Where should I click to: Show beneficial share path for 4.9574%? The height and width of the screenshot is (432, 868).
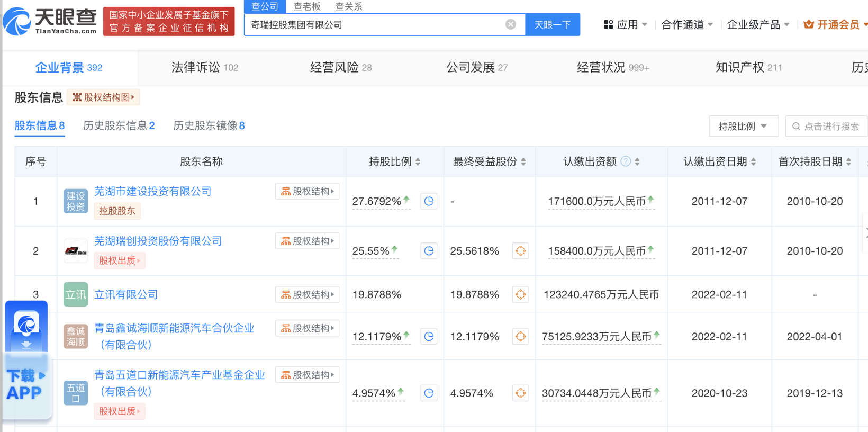pyautogui.click(x=521, y=393)
